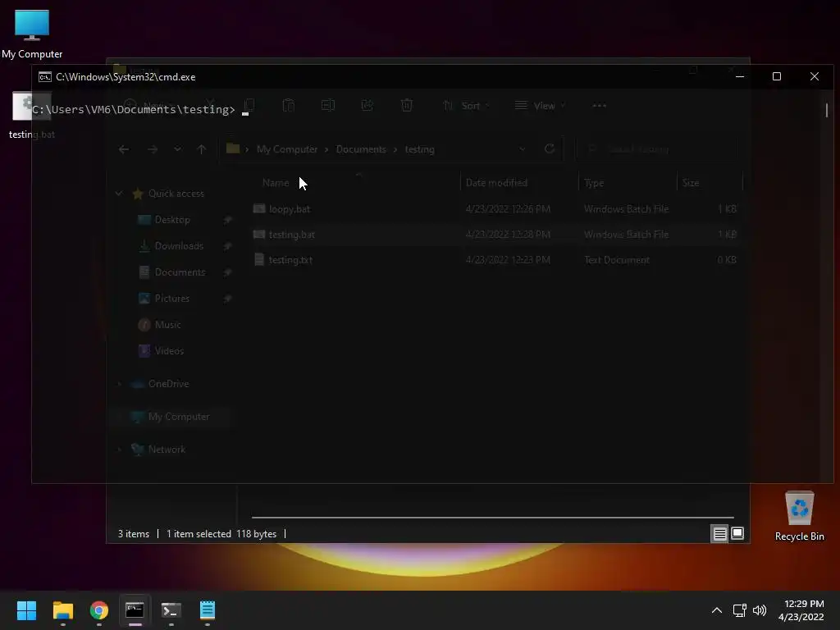Open volume control in system tray
Image resolution: width=840 pixels, height=630 pixels.
click(x=759, y=610)
